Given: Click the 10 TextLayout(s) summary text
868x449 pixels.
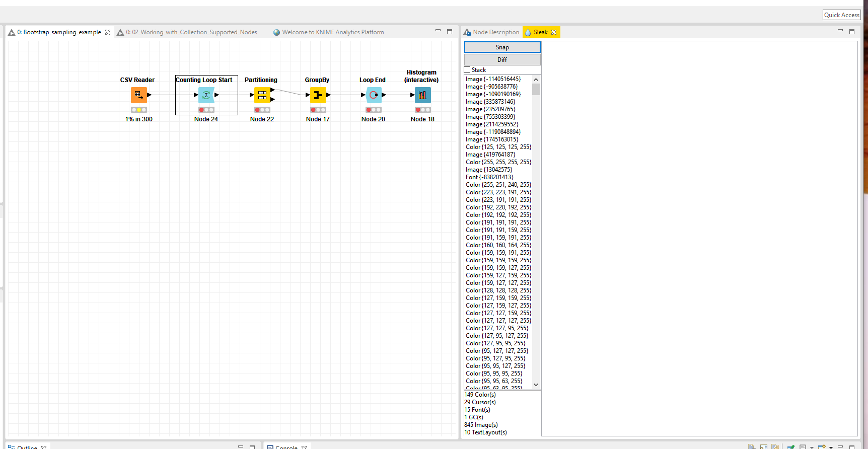Looking at the screenshot, I should point(485,432).
